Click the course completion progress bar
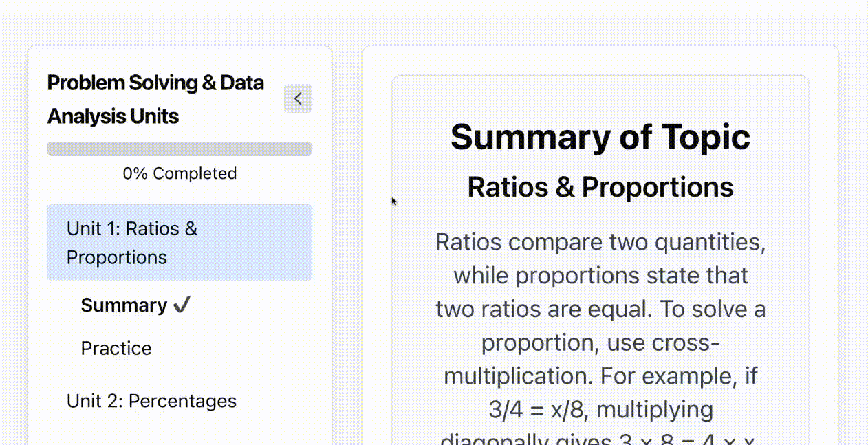Image resolution: width=868 pixels, height=445 pixels. tap(180, 149)
